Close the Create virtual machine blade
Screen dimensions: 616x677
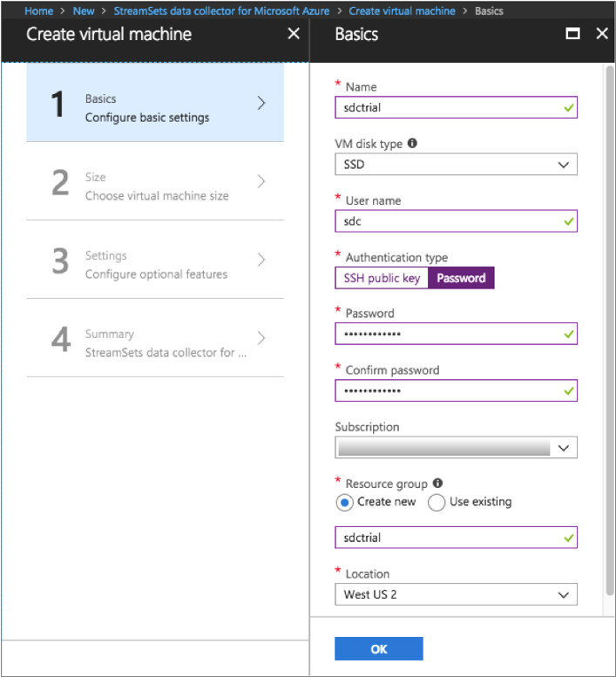click(x=294, y=33)
